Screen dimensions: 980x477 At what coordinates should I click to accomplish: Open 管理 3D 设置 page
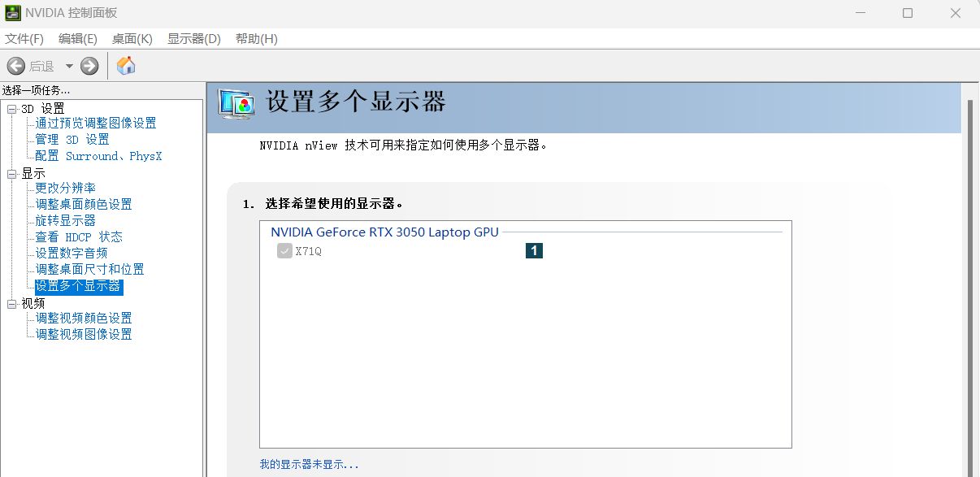tap(72, 140)
